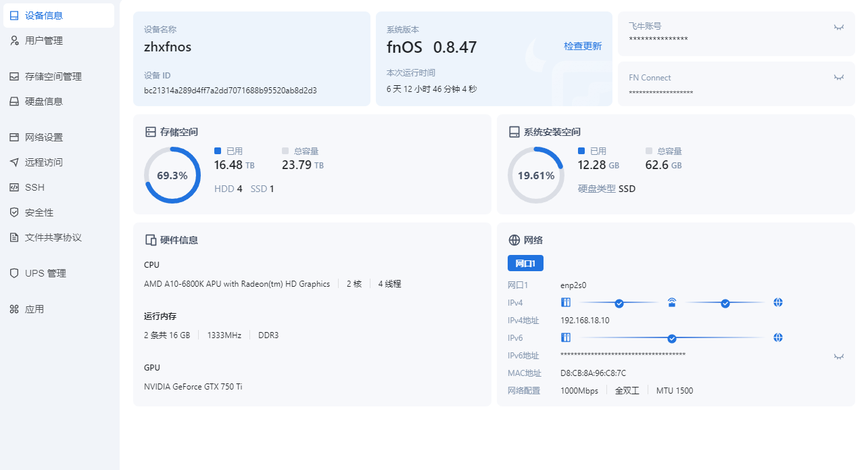Click the 16.48 TB used value
Viewport: 868px width, 470px height.
[x=235, y=165]
